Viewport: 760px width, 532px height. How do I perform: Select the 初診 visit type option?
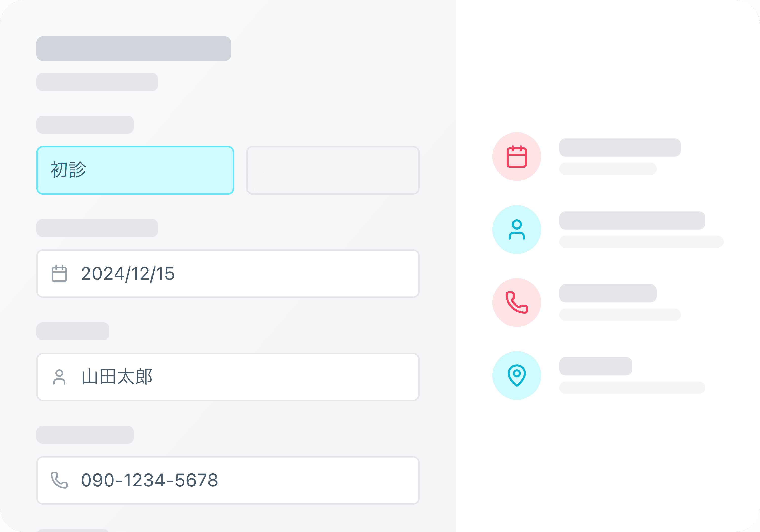[135, 170]
